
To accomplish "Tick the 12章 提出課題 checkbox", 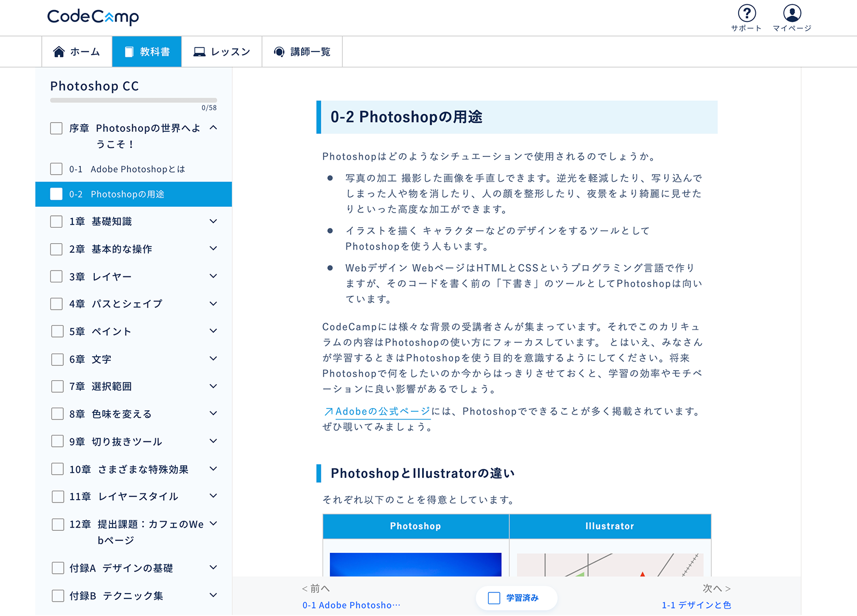I will [58, 524].
